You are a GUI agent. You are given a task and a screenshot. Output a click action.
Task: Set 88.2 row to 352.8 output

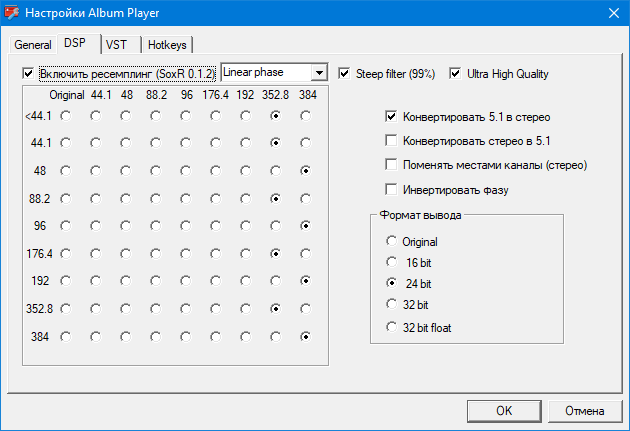click(275, 199)
